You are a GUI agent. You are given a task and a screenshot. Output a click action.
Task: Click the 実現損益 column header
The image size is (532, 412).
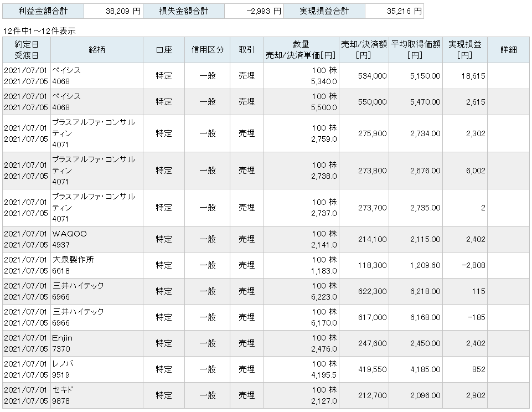point(465,50)
